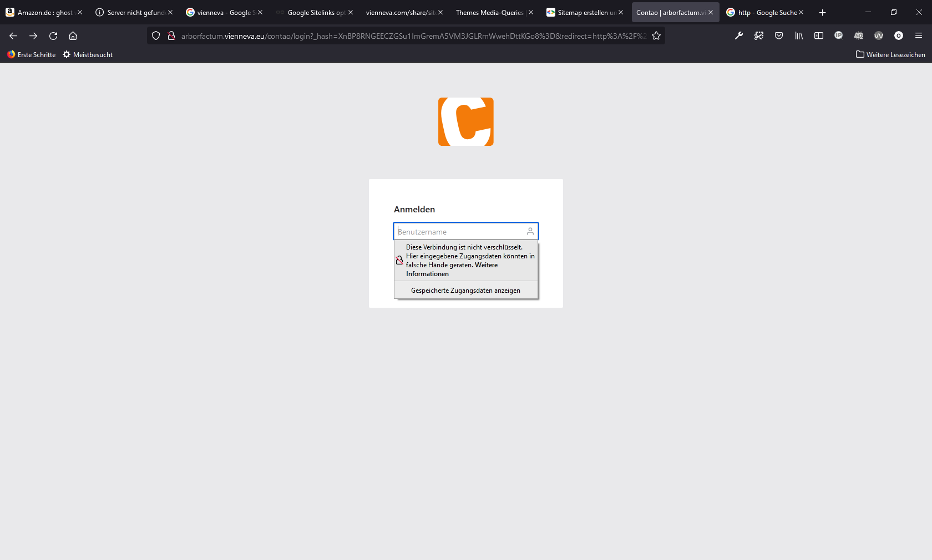Open the IP extension icon
This screenshot has width=932, height=560.
839,36
